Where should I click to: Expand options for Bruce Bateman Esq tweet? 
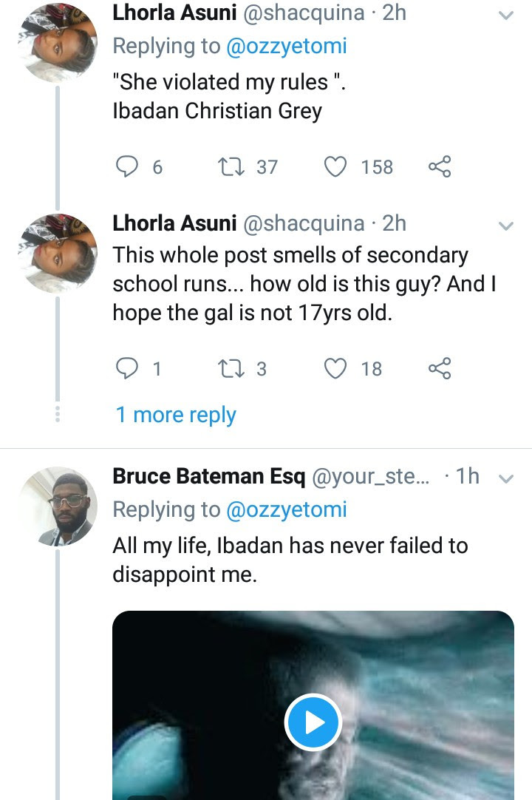[506, 479]
